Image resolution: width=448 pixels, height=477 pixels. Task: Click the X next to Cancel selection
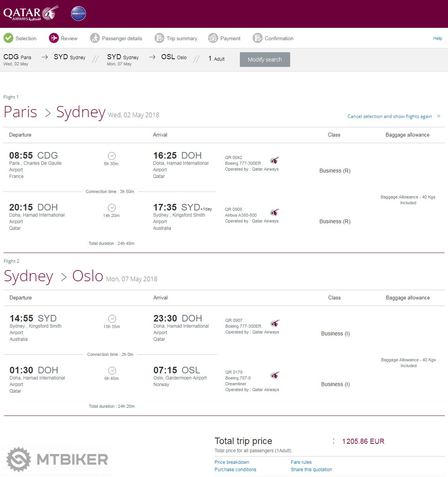(x=439, y=116)
